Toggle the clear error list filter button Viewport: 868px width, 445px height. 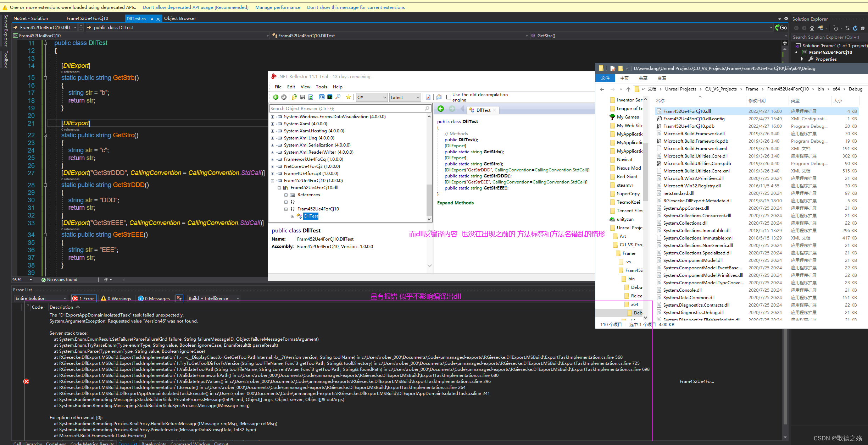(179, 298)
